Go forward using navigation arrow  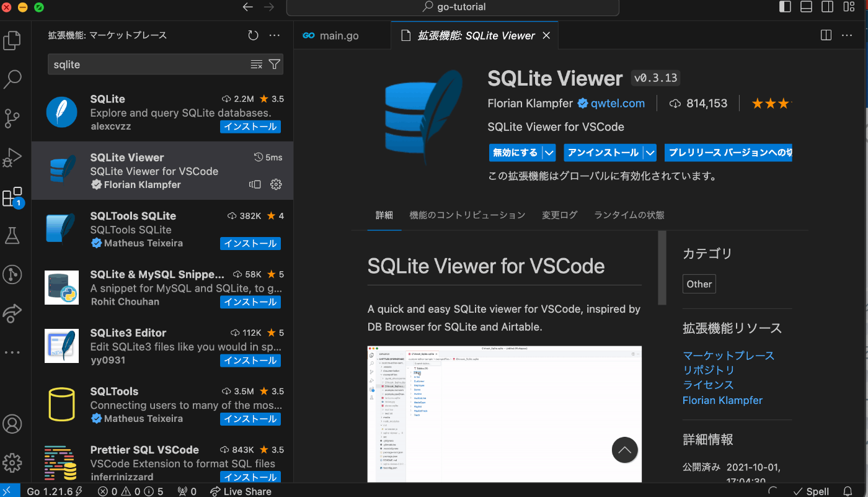[269, 7]
